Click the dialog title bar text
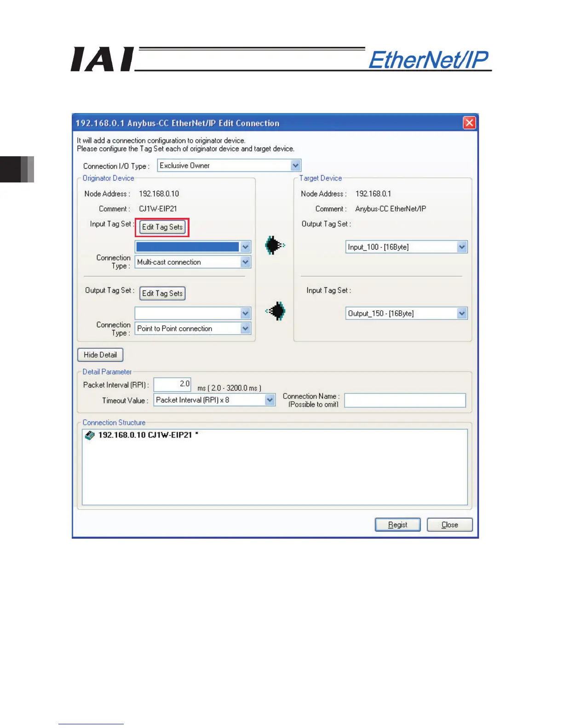The height and width of the screenshot is (728, 563). pos(178,123)
